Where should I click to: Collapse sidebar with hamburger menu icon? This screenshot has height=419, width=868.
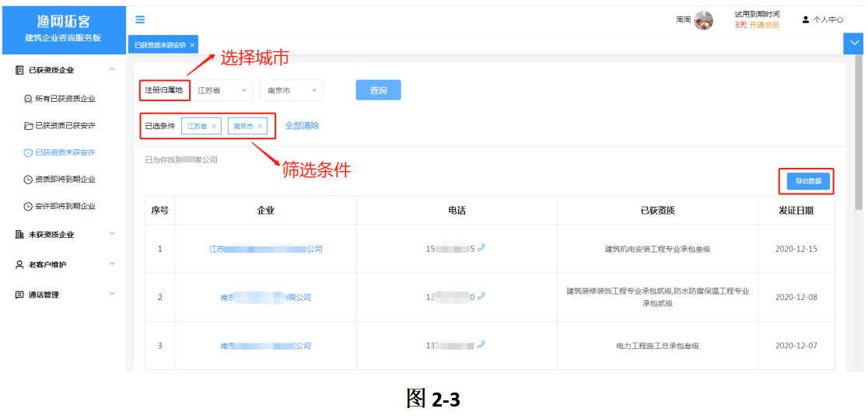click(140, 20)
